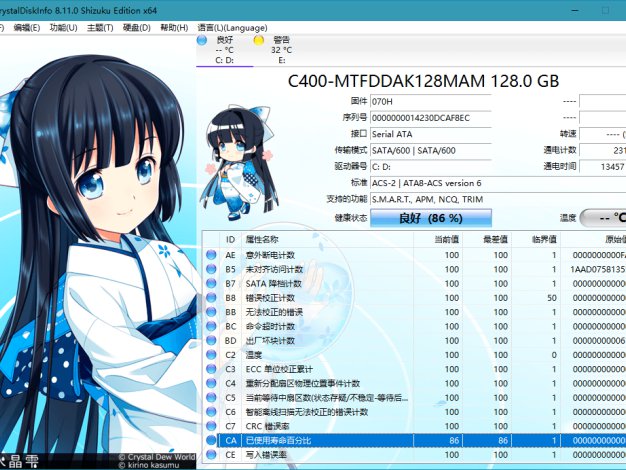
Task: Select attribute row 无法校正的错误
Action: [414, 312]
